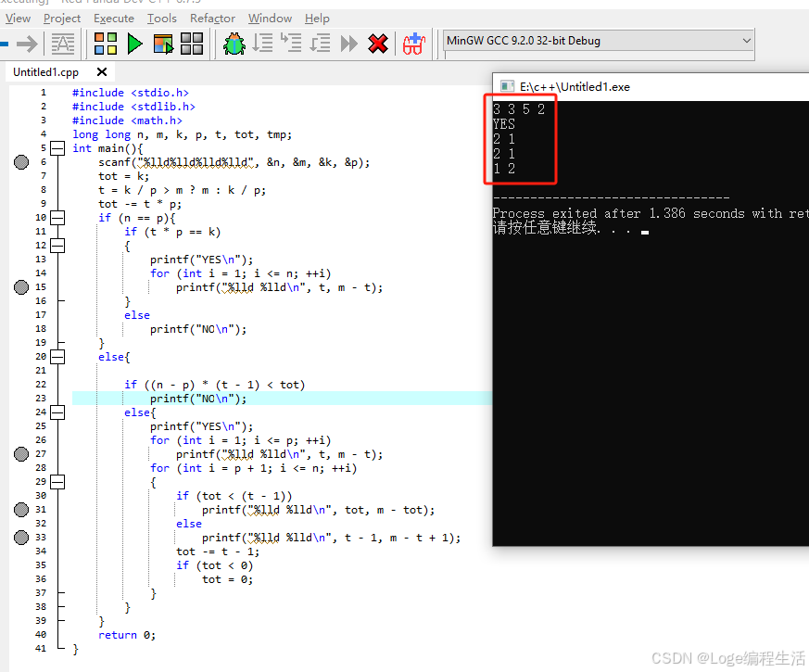809x672 pixels.
Task: Click the 'long long n, m, k' declaration
Action: tap(182, 134)
